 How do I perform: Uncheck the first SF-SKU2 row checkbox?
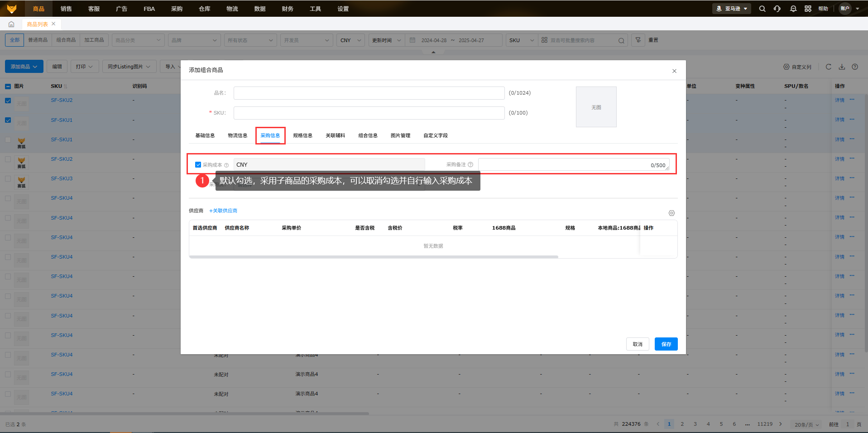pos(8,101)
